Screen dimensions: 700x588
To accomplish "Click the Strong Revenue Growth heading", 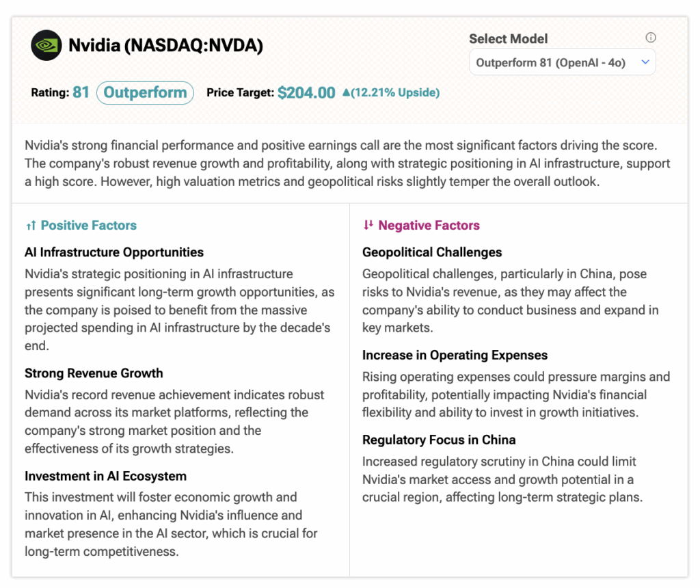I will (x=94, y=373).
